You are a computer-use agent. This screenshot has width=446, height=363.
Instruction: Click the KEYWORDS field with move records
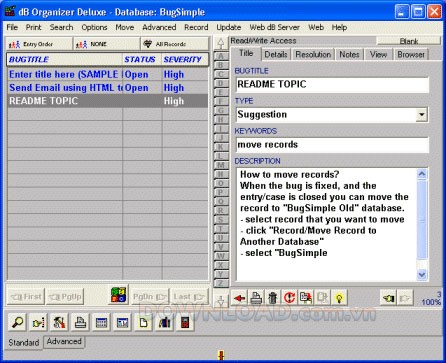point(332,145)
